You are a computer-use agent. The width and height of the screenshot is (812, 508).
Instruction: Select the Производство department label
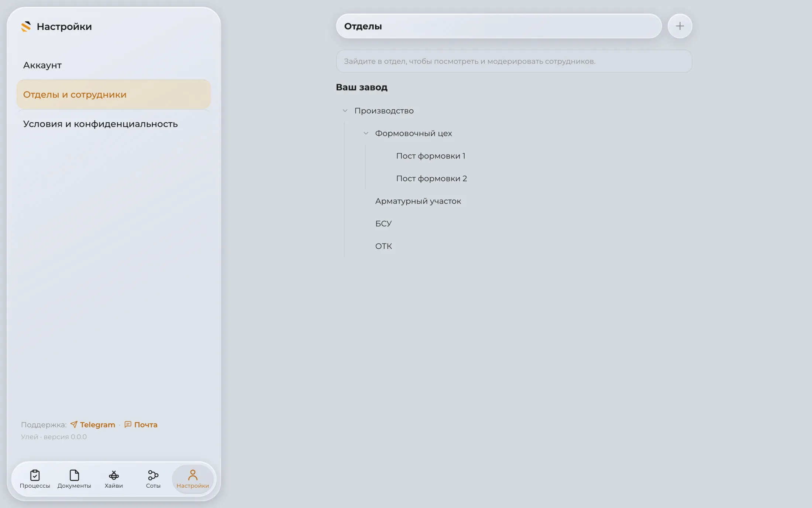point(384,111)
